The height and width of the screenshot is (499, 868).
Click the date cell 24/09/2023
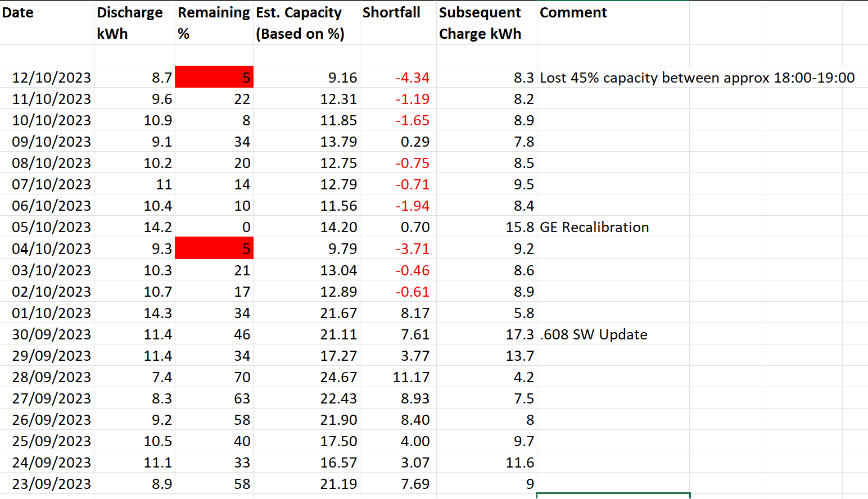pyautogui.click(x=47, y=462)
